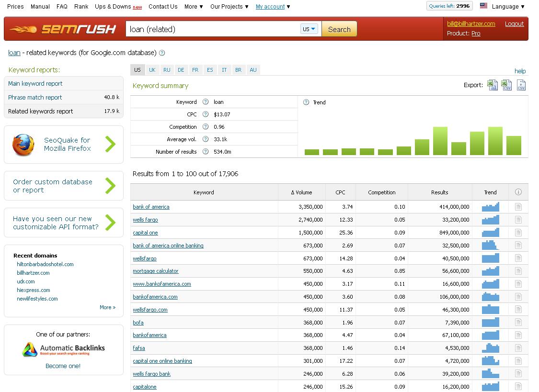Open Manual menu item
This screenshot has height=392, width=539.
point(40,7)
